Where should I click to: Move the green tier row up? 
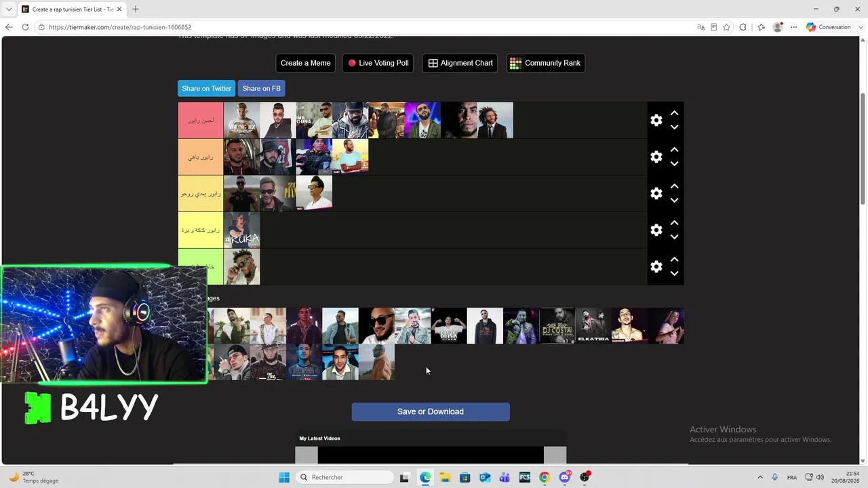click(674, 260)
